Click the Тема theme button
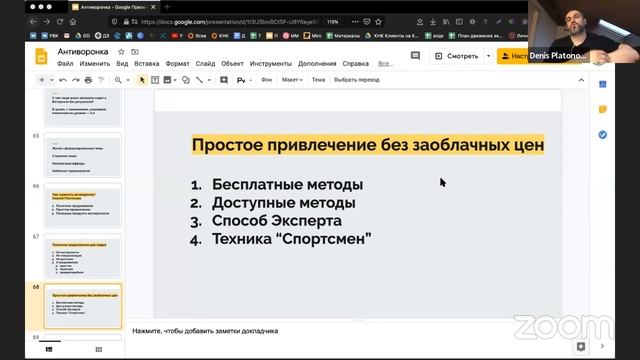640x360 pixels. (x=318, y=80)
